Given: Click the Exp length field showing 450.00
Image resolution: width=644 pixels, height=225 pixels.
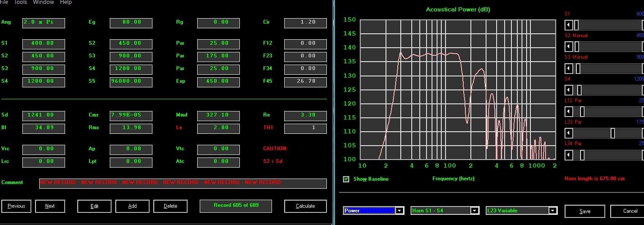Looking at the screenshot, I should pyautogui.click(x=218, y=82).
